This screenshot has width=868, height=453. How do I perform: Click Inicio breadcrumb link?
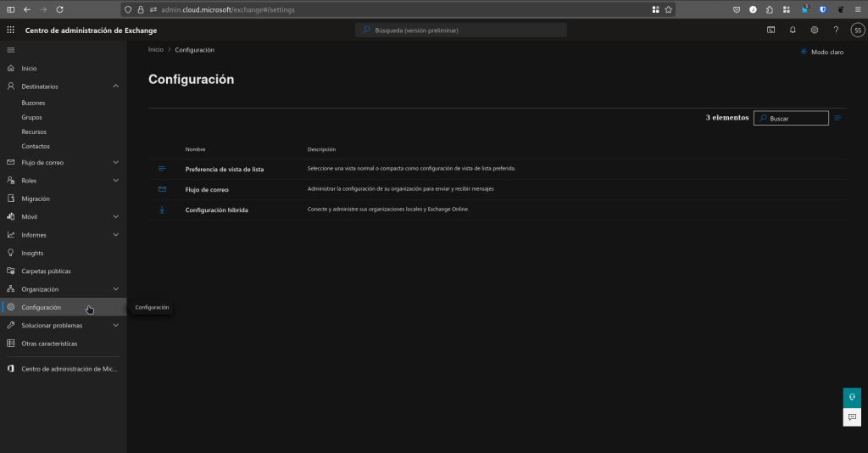point(155,50)
